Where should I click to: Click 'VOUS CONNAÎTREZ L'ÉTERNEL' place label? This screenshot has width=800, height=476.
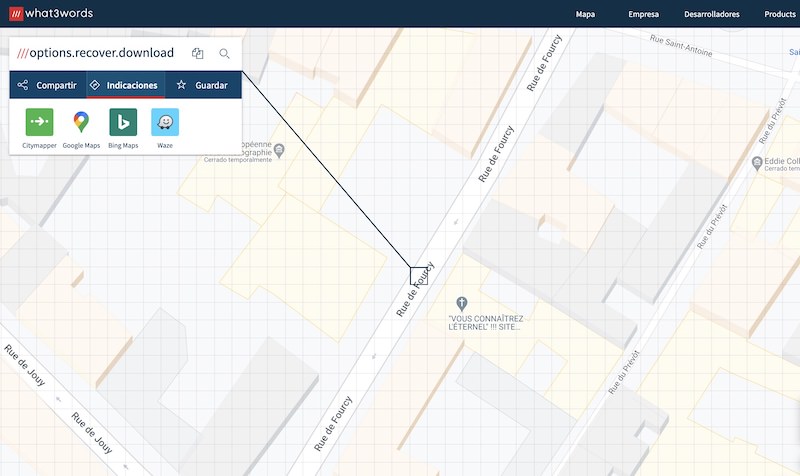pos(486,322)
